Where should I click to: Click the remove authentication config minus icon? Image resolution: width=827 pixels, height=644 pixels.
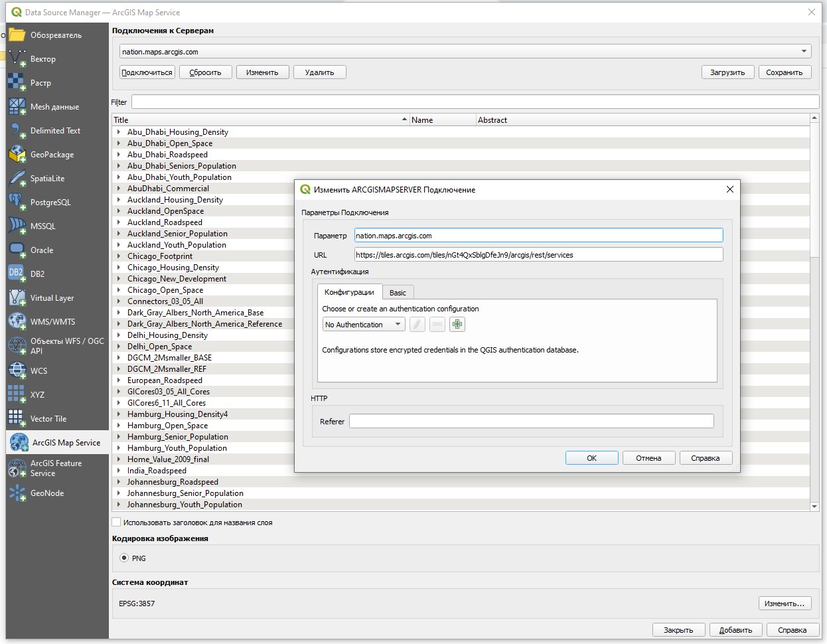point(437,324)
